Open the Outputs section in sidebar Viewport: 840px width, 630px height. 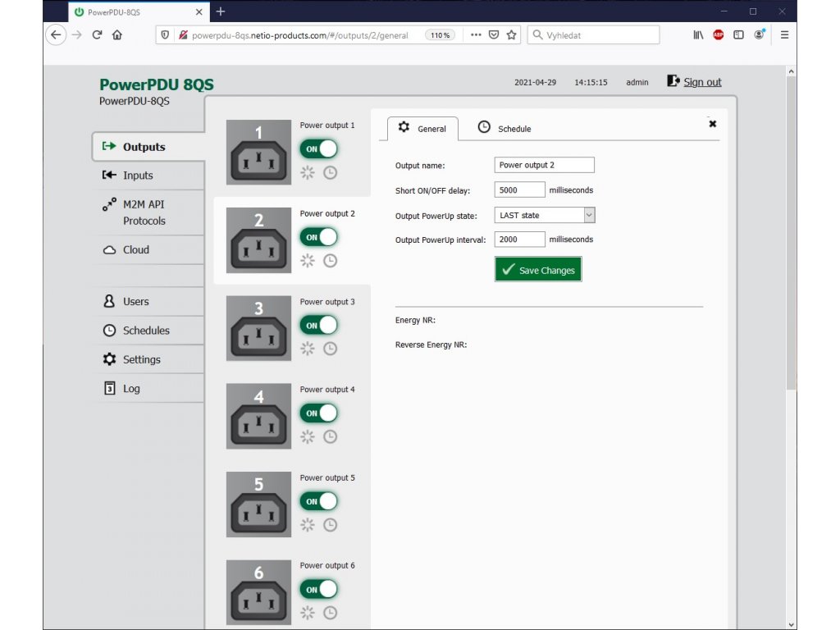[x=148, y=147]
